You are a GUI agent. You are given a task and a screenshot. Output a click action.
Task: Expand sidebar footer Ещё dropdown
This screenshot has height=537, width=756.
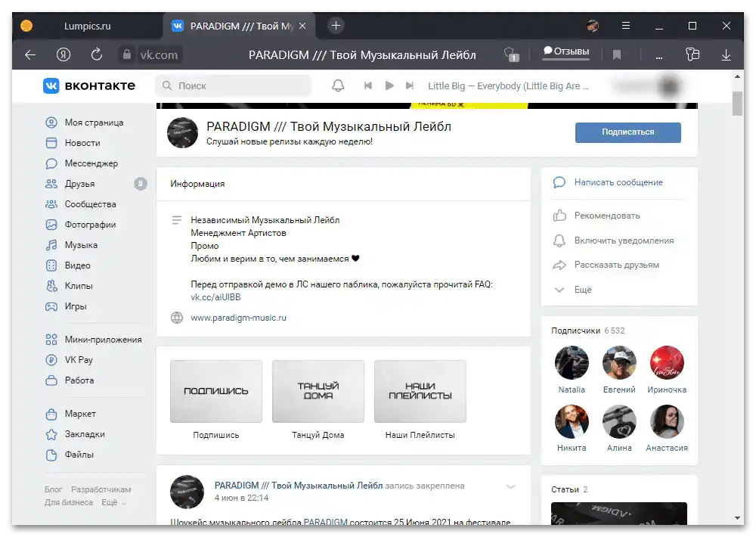[x=114, y=502]
